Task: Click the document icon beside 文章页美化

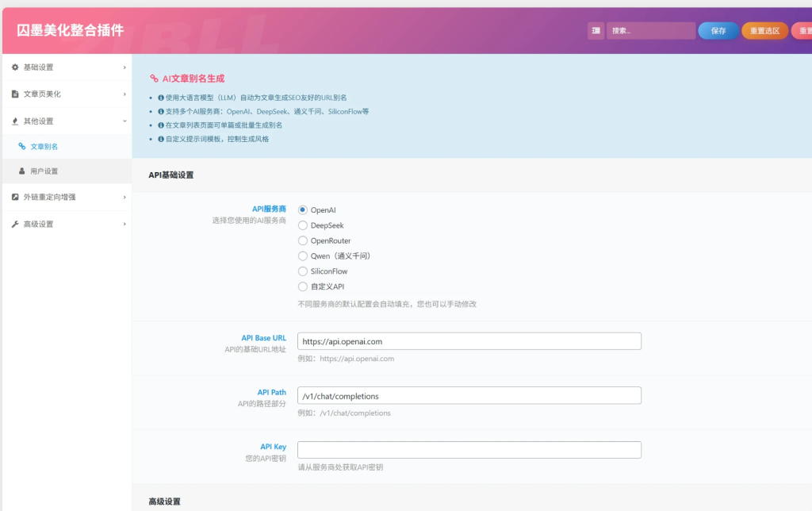Action: (x=15, y=94)
